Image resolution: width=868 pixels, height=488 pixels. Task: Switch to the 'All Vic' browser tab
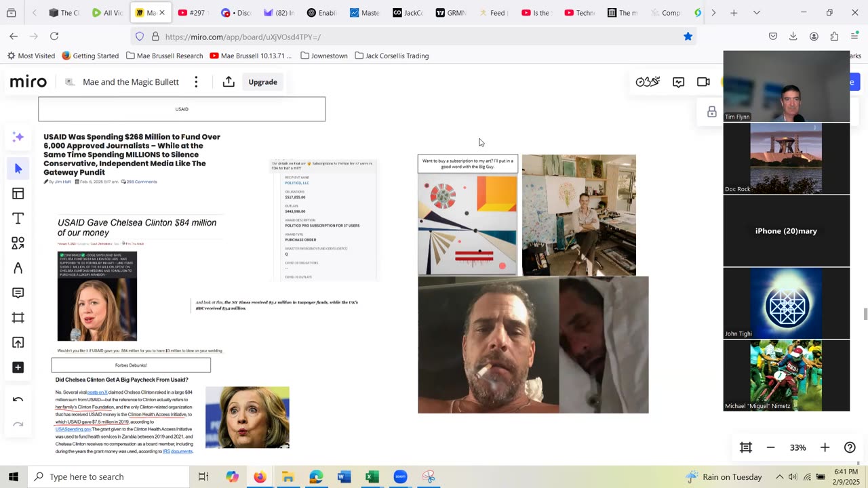tap(107, 13)
